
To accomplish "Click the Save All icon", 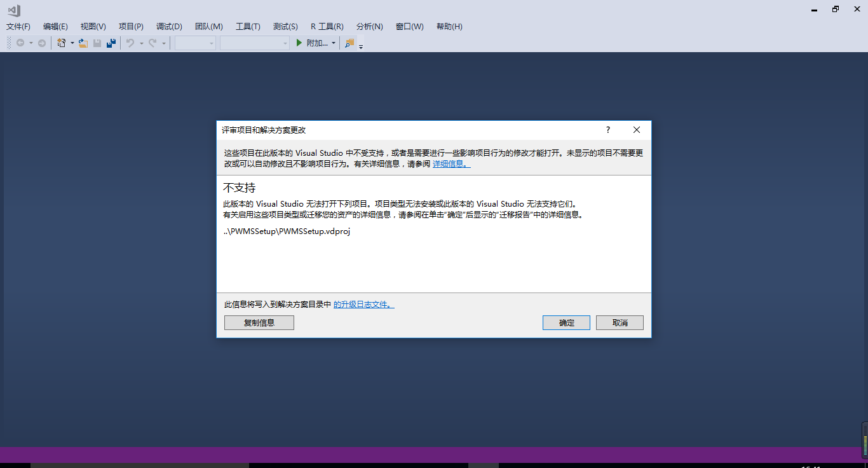I will (111, 43).
